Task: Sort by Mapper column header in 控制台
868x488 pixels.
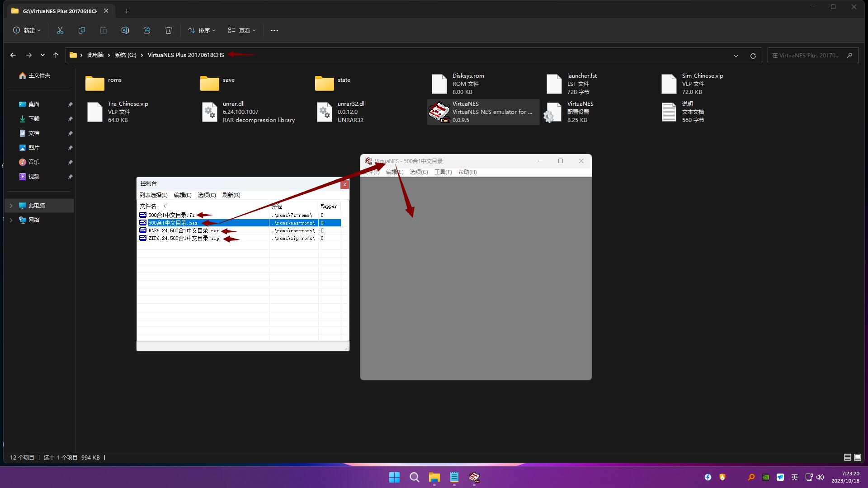Action: point(329,206)
